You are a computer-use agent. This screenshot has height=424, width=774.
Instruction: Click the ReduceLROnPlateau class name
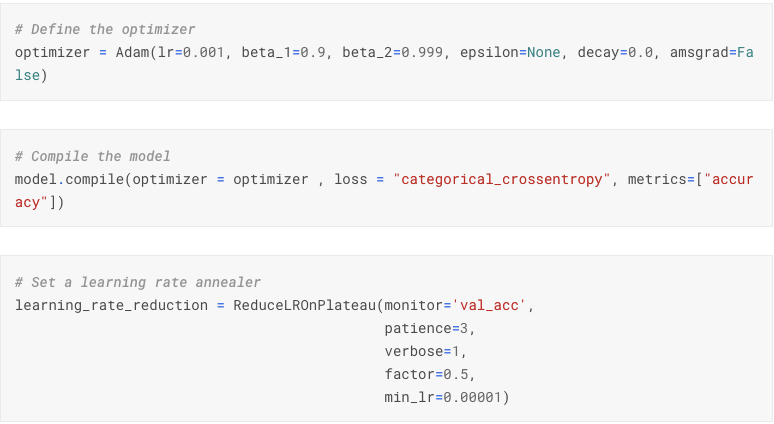pos(304,306)
